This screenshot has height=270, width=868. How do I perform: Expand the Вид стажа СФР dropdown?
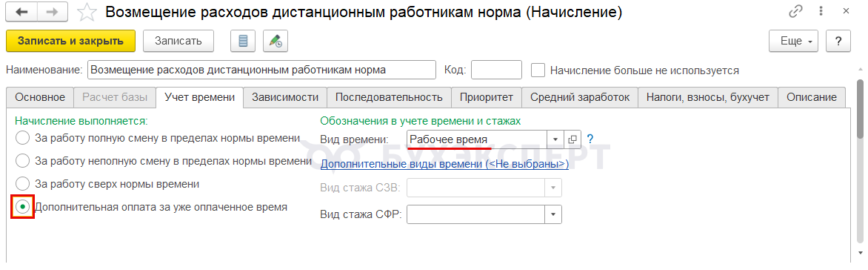point(553,214)
